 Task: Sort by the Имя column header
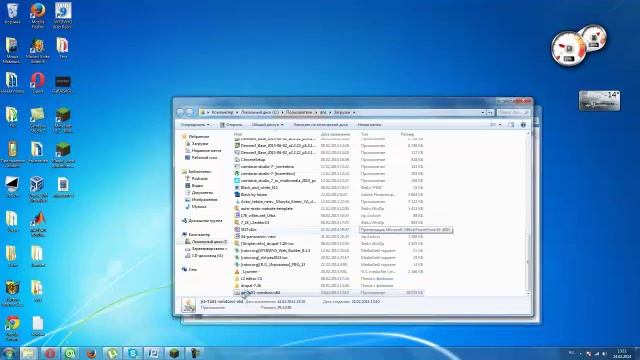tap(238, 134)
